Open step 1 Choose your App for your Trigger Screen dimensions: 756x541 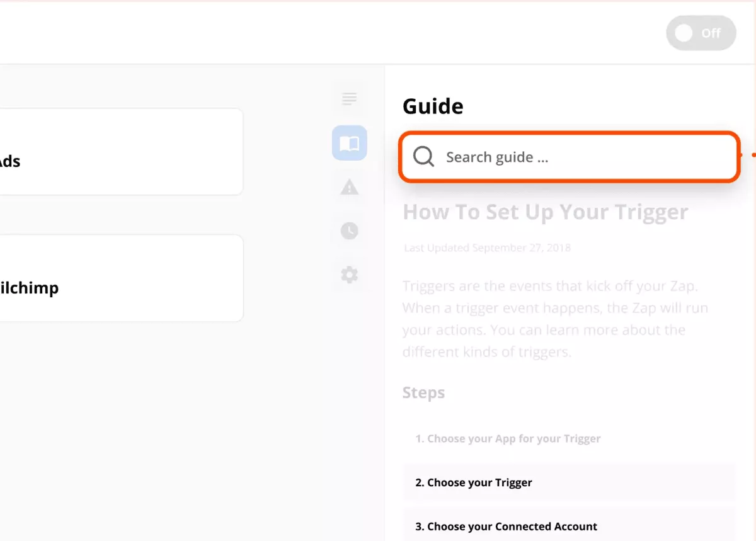pyautogui.click(x=569, y=438)
